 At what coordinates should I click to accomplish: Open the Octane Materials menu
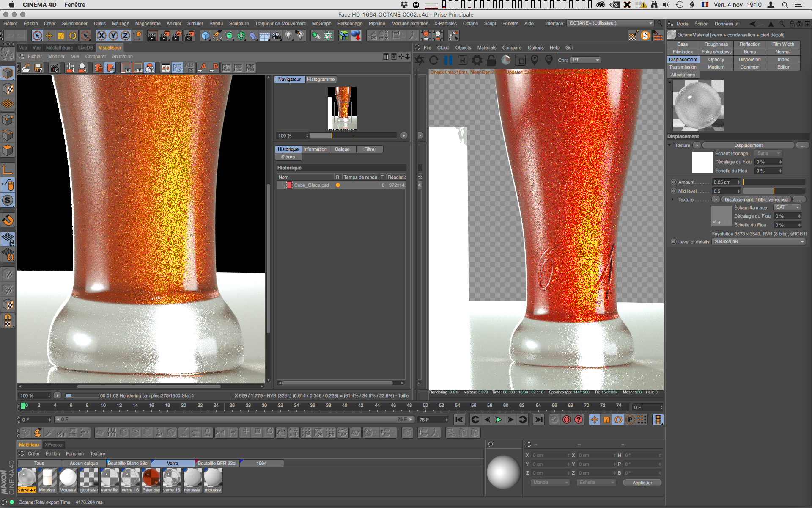pyautogui.click(x=486, y=47)
